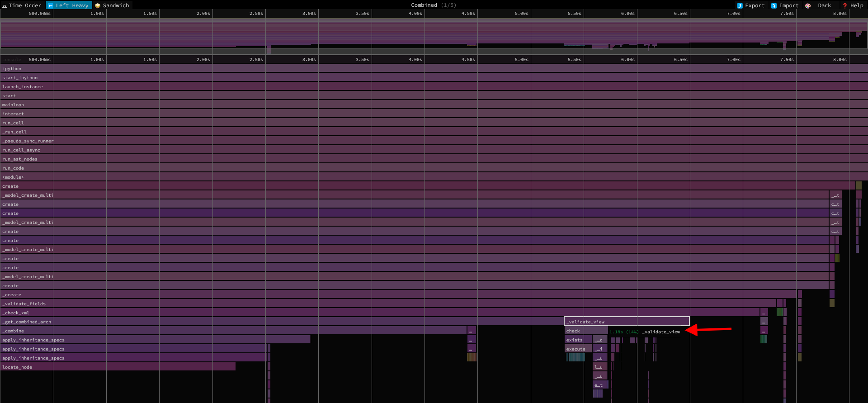Select the Left Heavy view tab
Screen dimensions: 868x403
[69, 5]
